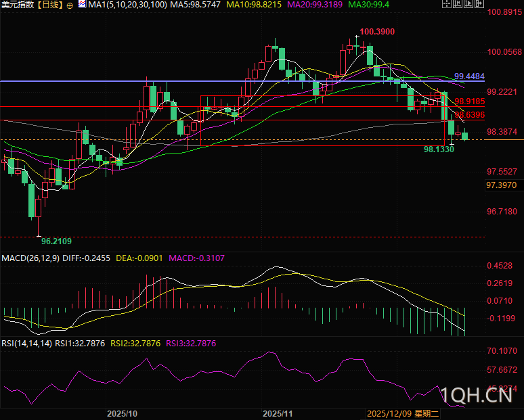Click the 98.1330 recent low label
524x420 pixels.
(439, 149)
